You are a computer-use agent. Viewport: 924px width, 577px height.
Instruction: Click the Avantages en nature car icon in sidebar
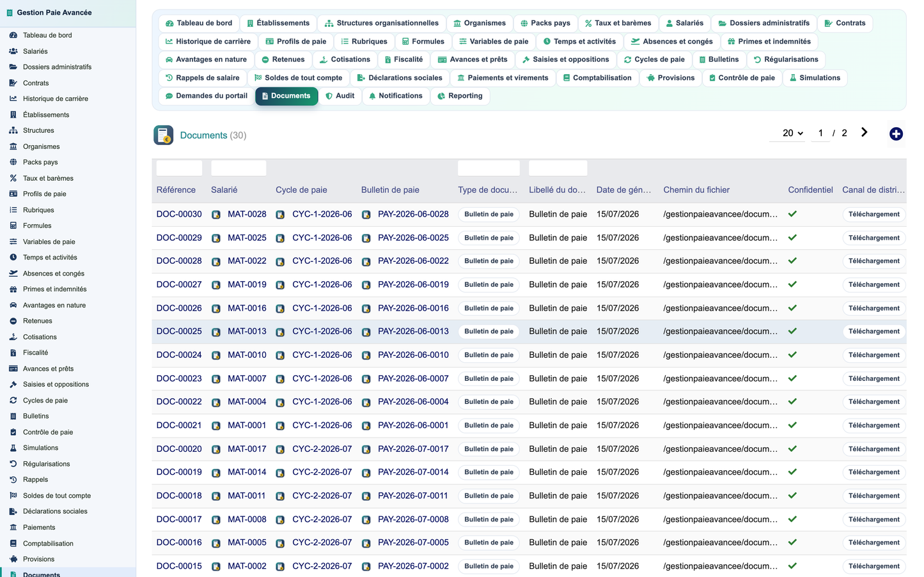[x=13, y=305]
